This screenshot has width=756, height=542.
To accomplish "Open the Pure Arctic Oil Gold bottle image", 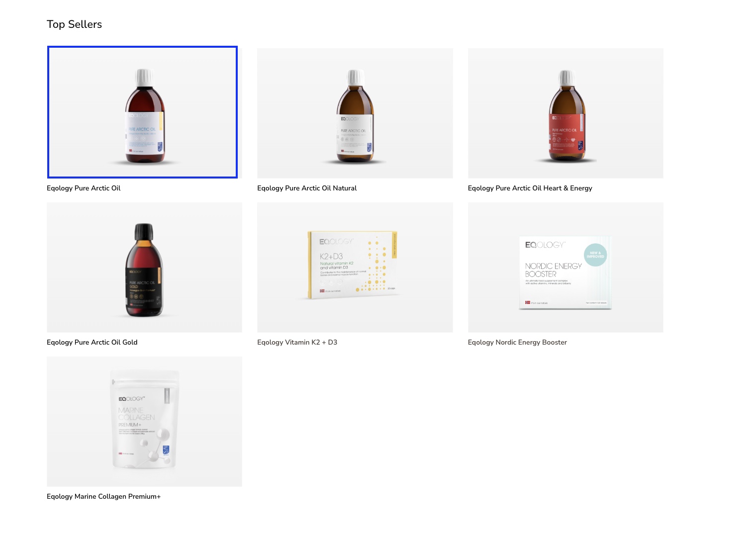I will (x=144, y=268).
